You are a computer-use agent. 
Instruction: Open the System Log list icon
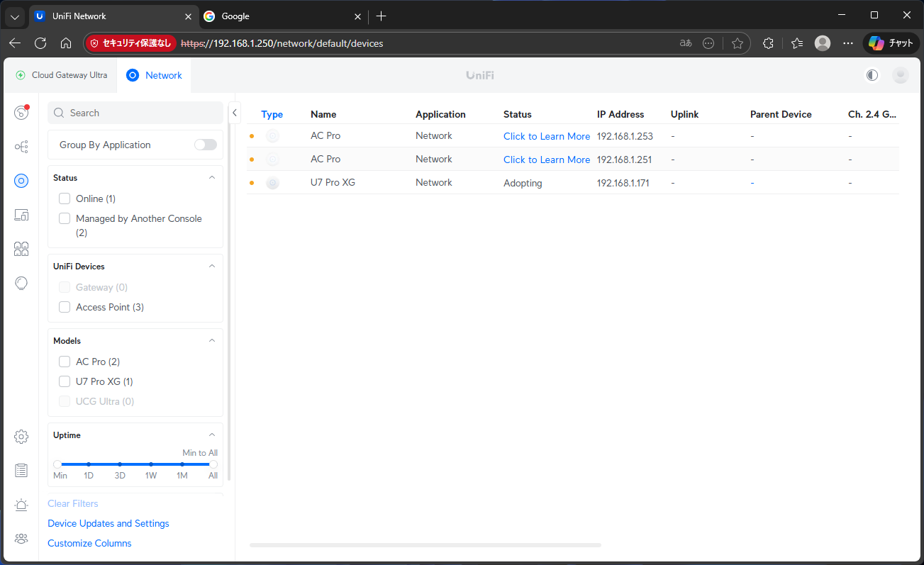(x=21, y=471)
